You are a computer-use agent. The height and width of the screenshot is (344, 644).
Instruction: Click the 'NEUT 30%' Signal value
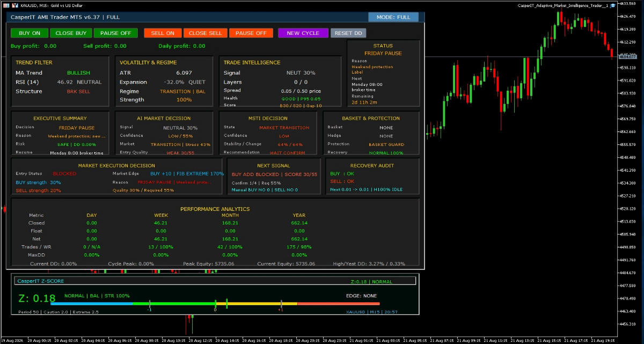pos(301,73)
